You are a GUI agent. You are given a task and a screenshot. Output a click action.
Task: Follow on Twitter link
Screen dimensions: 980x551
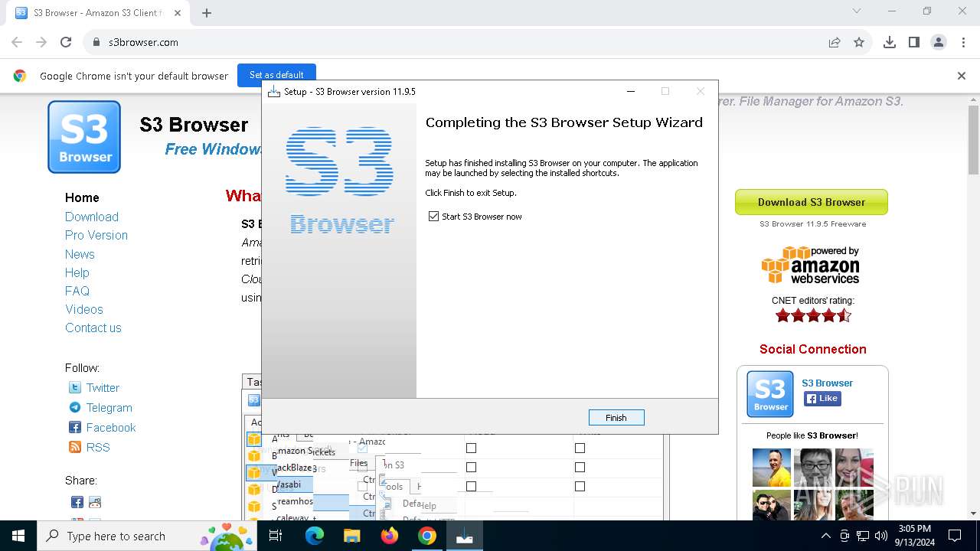tap(103, 388)
